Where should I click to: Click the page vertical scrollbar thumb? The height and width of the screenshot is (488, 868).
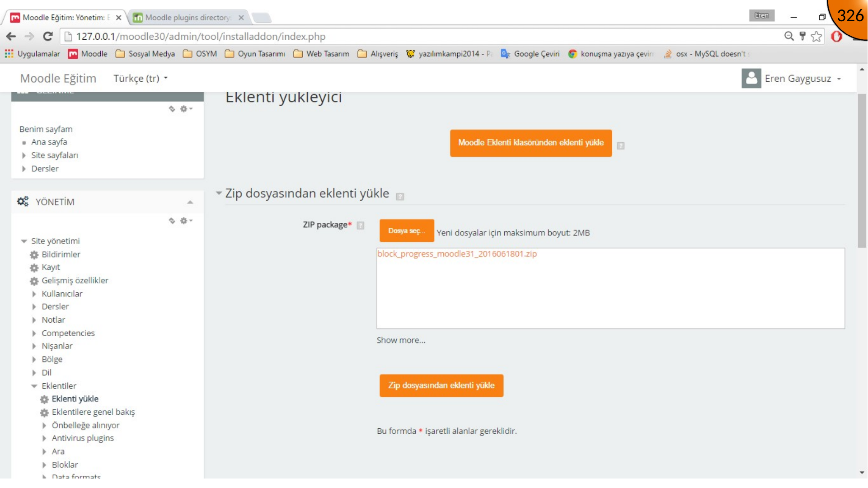tap(862, 171)
